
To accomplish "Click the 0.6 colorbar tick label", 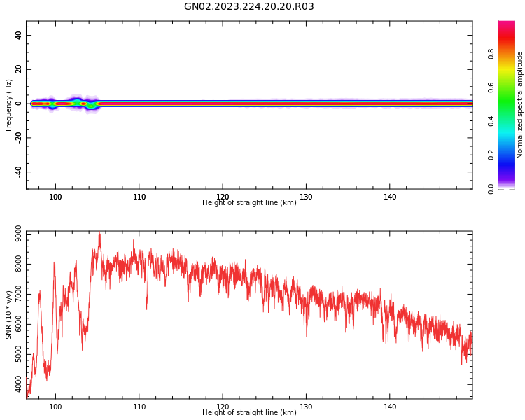I will tap(491, 87).
